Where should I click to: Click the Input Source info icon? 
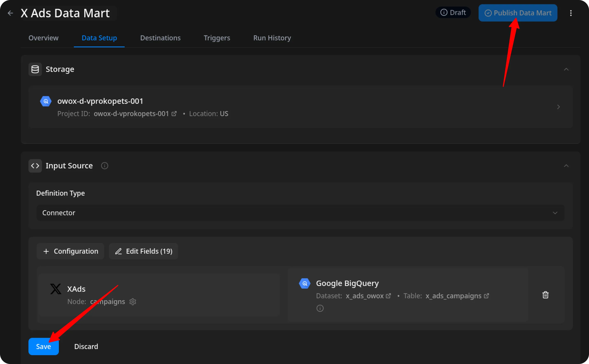[x=105, y=166]
